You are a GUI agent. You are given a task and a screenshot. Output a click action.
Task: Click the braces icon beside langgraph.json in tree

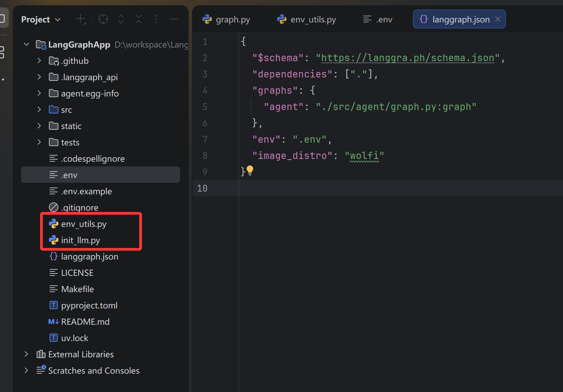click(x=54, y=256)
